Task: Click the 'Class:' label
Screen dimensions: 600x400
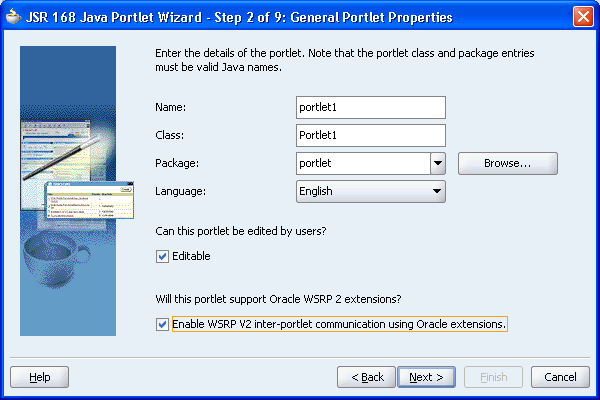Action: pyautogui.click(x=169, y=135)
